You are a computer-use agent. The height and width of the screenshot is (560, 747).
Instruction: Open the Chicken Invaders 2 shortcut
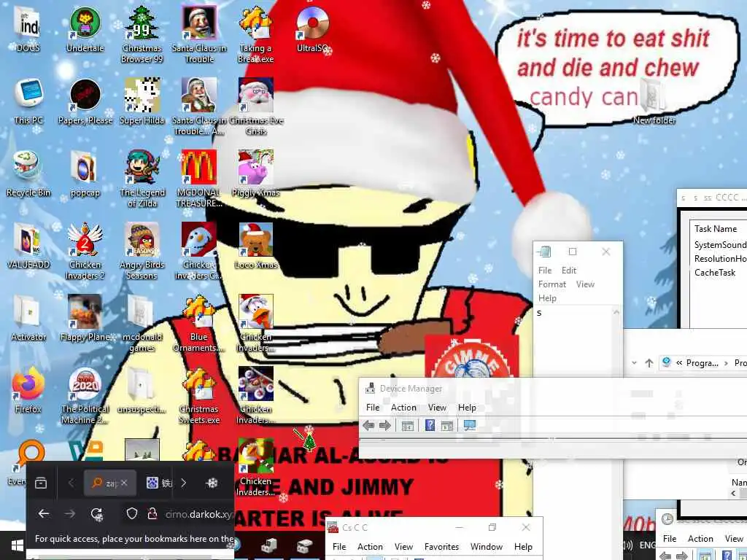85,252
